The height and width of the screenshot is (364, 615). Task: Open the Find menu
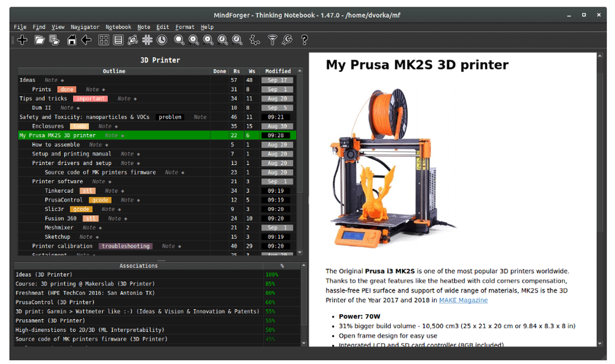click(39, 27)
